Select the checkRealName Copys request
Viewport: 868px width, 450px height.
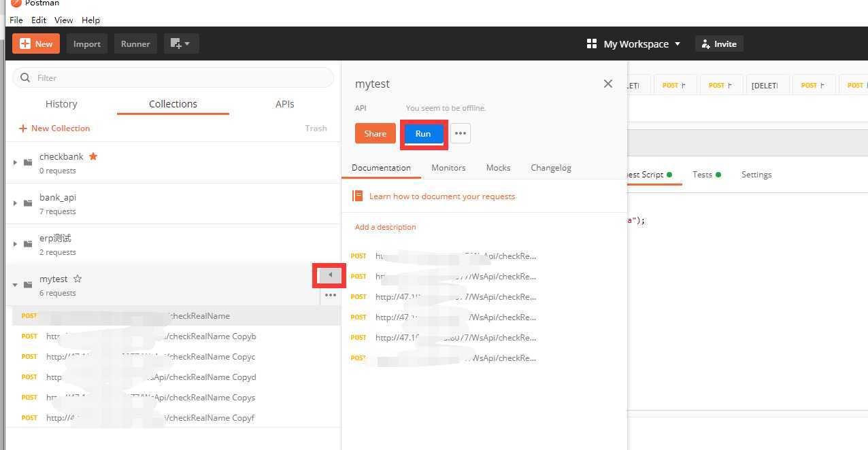click(x=176, y=397)
